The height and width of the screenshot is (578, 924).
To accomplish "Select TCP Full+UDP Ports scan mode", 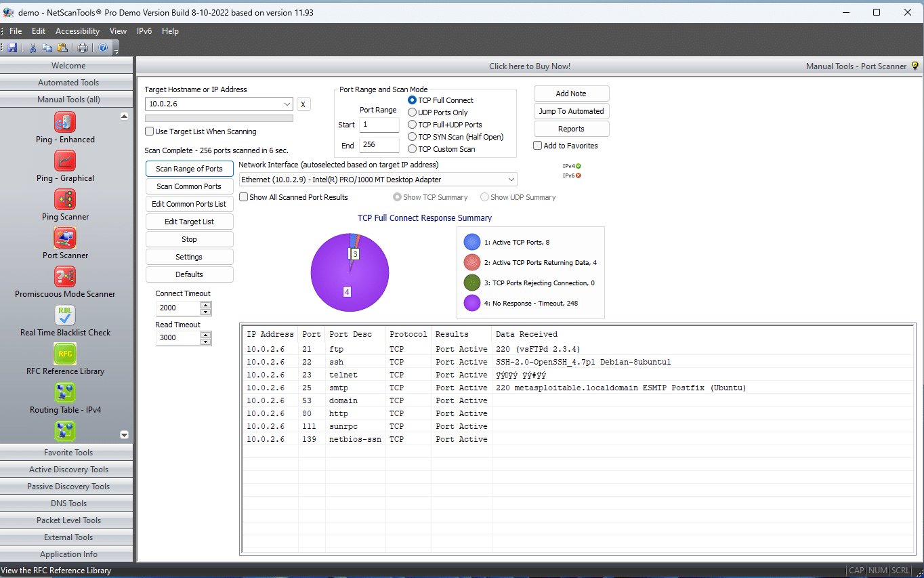I will click(412, 125).
